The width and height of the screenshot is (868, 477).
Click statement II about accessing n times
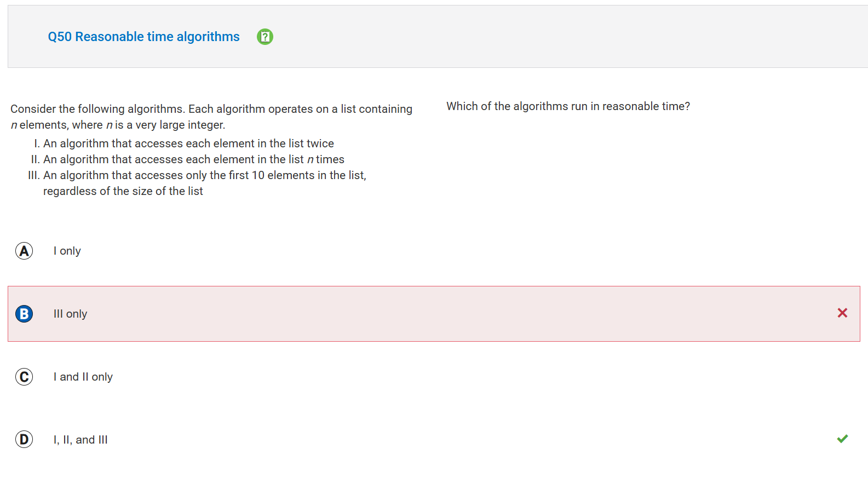click(187, 159)
